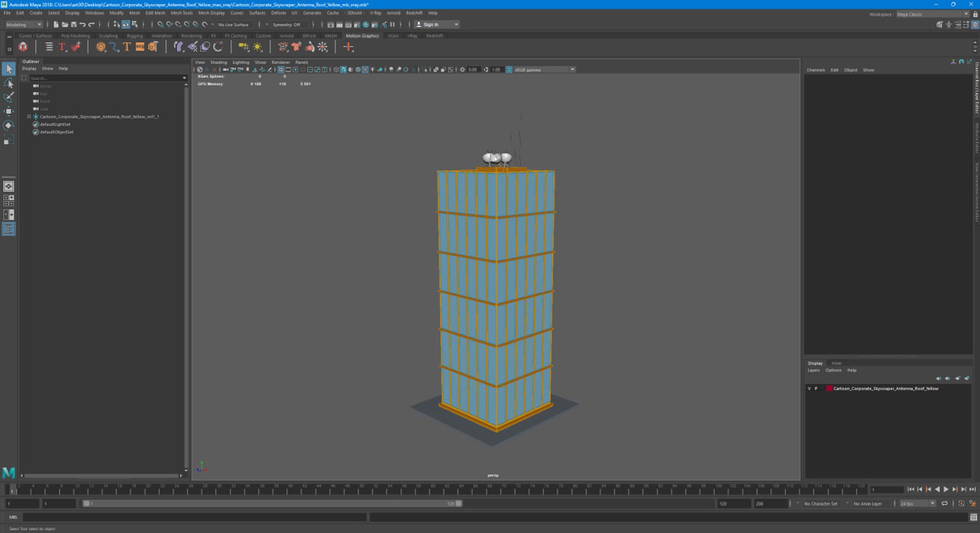Open the Sign In dropdown
The height and width of the screenshot is (533, 980).
coord(437,25)
